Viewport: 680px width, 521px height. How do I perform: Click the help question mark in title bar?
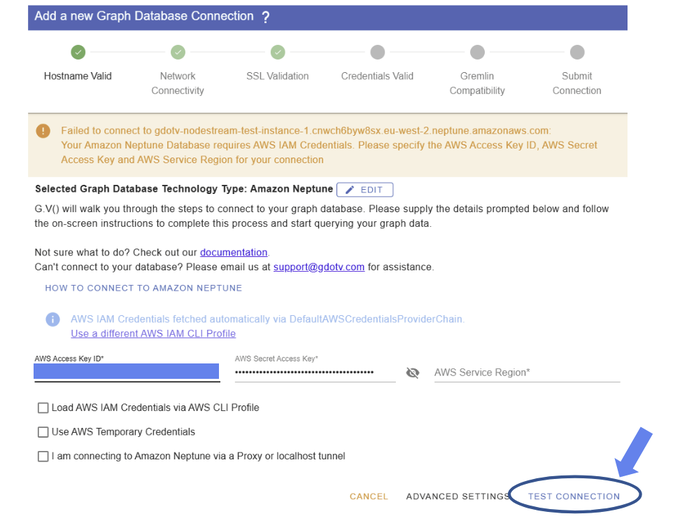pos(265,17)
